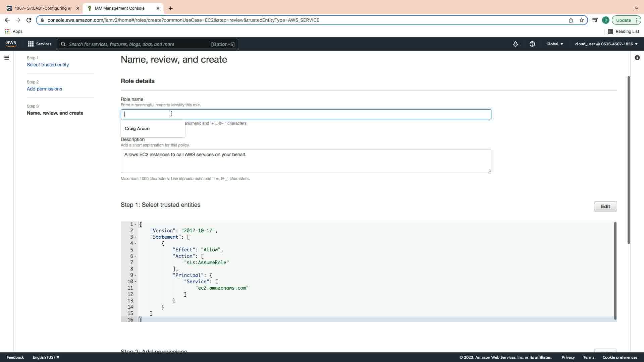Click Edit for Step 1 trusted entities

click(x=605, y=206)
